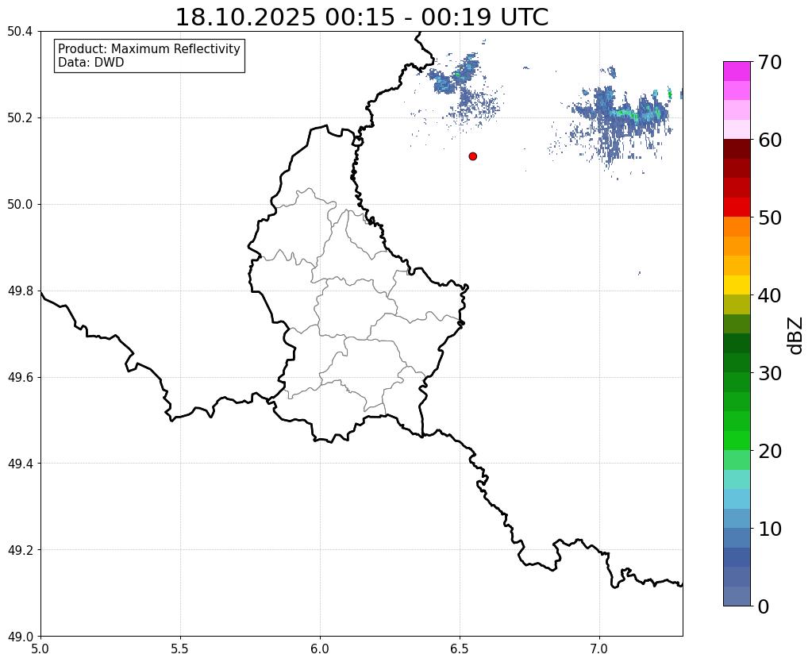Click latitude tick label 50.2
The width and height of the screenshot is (812, 662).
pyautogui.click(x=20, y=118)
